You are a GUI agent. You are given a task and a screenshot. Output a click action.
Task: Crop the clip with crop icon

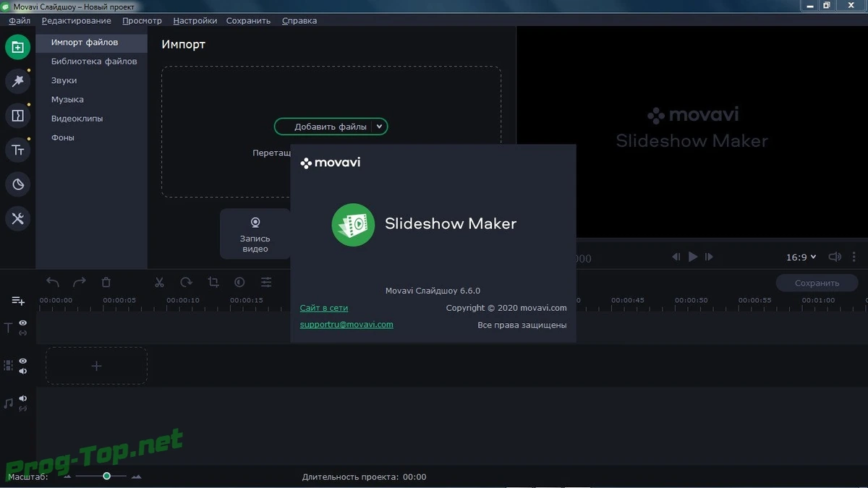(x=213, y=282)
